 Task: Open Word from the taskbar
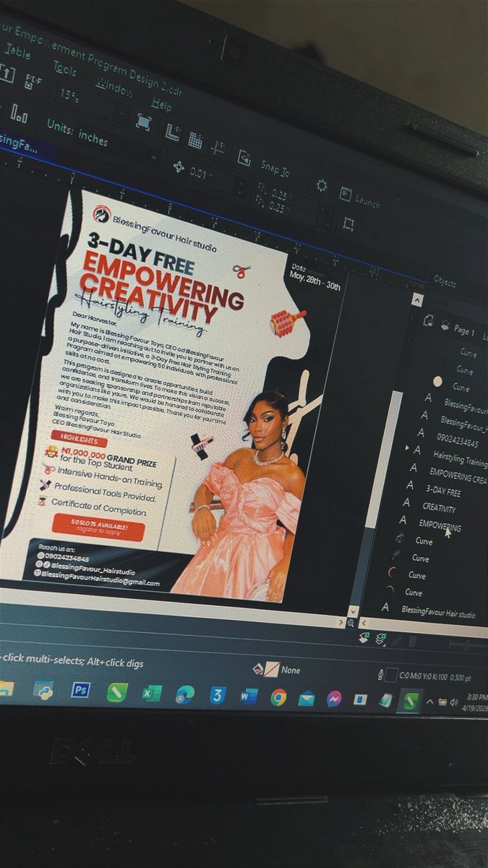248,697
